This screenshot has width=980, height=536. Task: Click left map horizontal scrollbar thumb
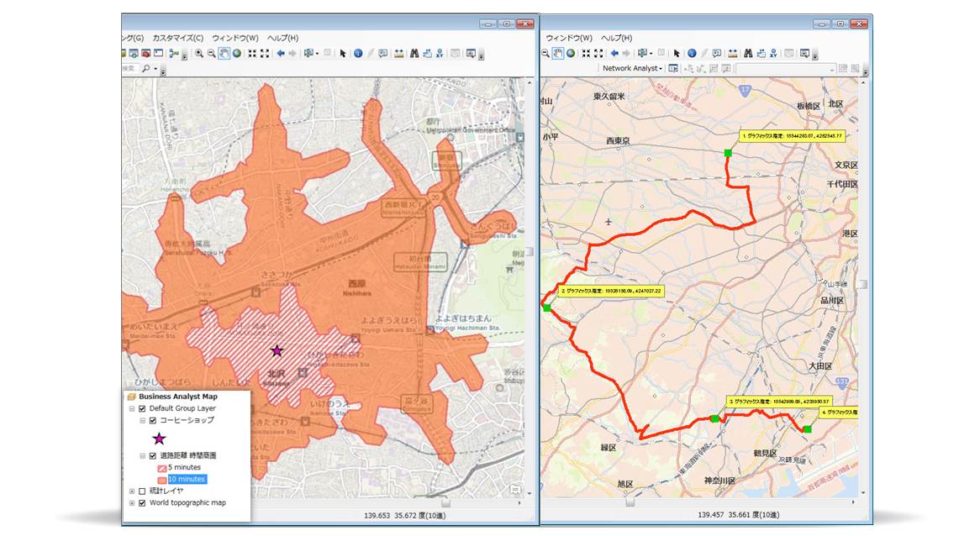pos(445,502)
